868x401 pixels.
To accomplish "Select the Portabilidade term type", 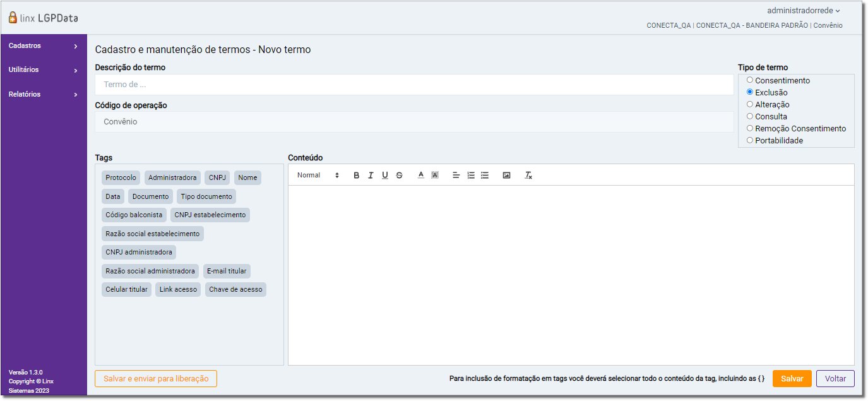I will click(x=750, y=140).
